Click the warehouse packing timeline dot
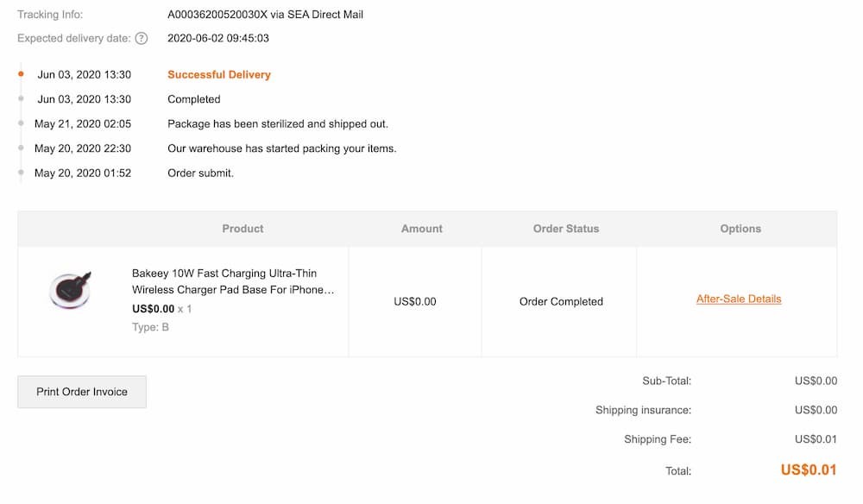This screenshot has width=863, height=504. click(x=21, y=148)
